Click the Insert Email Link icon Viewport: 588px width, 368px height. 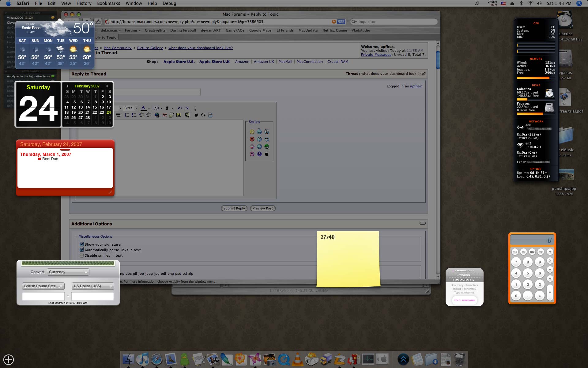pos(171,115)
